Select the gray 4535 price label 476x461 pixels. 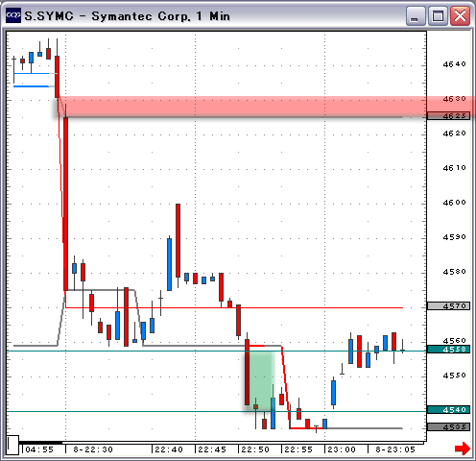point(448,427)
